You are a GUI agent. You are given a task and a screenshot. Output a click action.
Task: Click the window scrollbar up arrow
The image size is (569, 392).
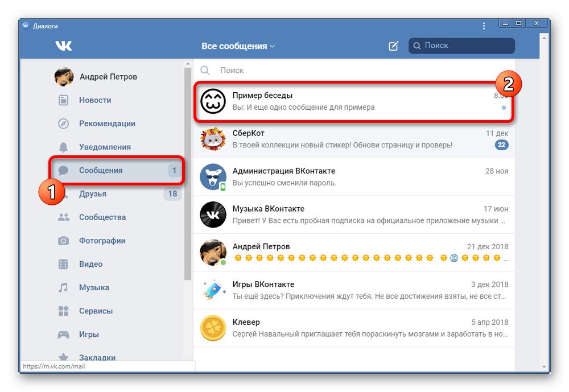point(543,38)
